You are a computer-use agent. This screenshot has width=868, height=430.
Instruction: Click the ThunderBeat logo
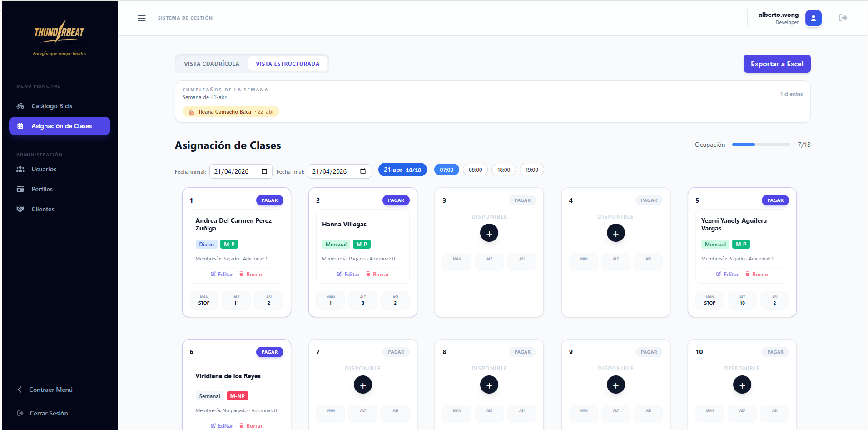60,32
